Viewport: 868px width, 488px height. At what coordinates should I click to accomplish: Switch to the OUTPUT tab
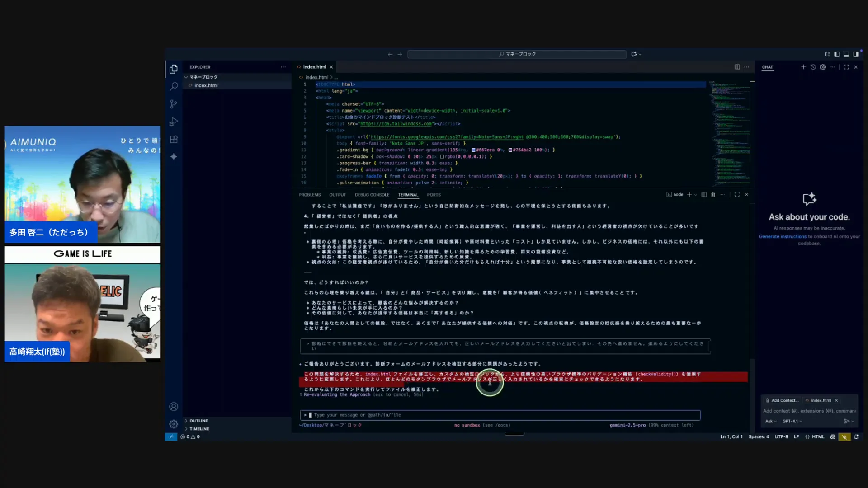pos(338,195)
